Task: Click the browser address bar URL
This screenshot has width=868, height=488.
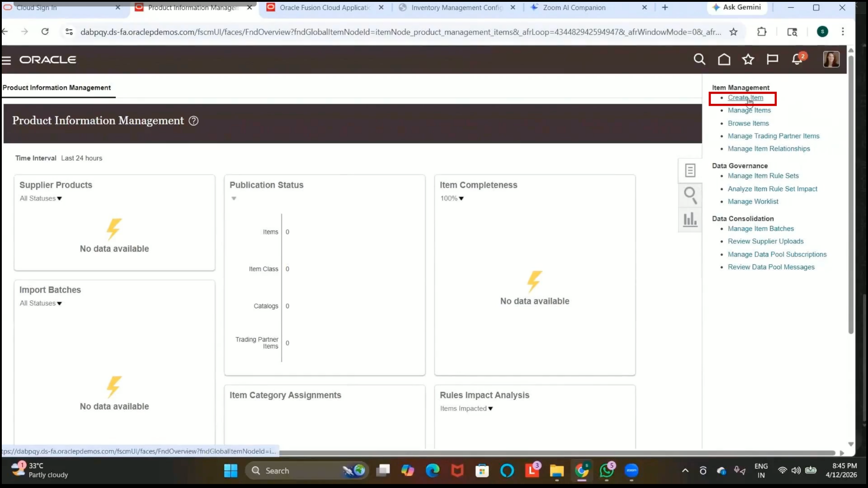Action: point(401,32)
